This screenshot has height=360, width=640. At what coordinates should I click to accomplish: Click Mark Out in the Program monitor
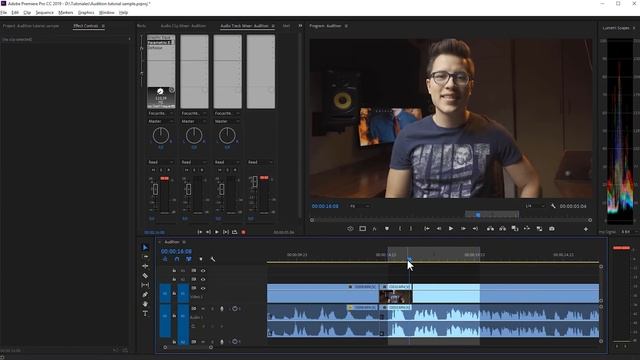(411, 229)
